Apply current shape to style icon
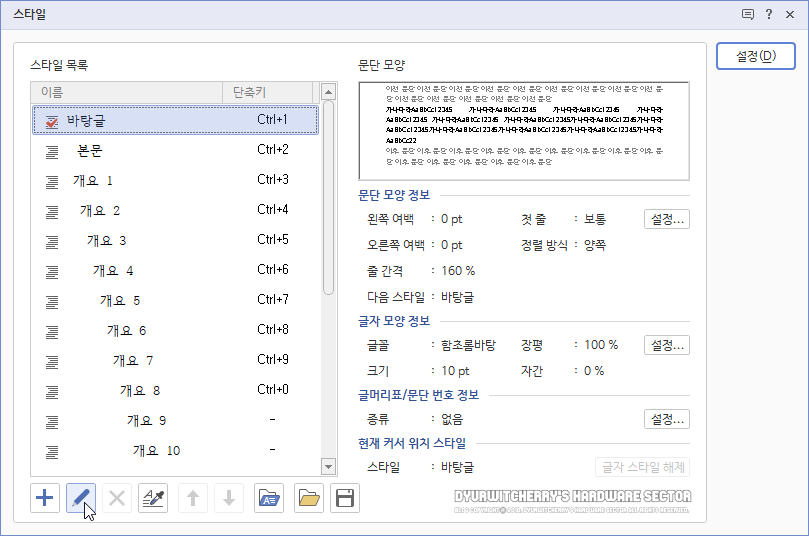809x536 pixels. point(153,498)
